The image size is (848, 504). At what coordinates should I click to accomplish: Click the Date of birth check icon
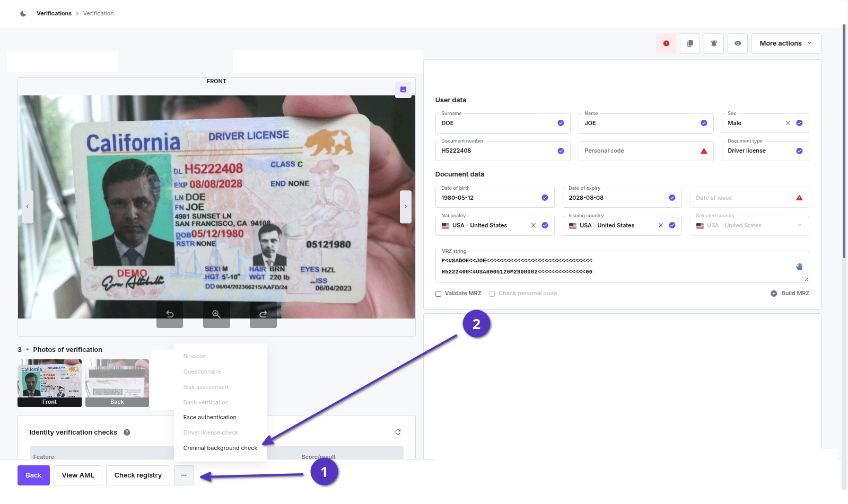point(545,198)
